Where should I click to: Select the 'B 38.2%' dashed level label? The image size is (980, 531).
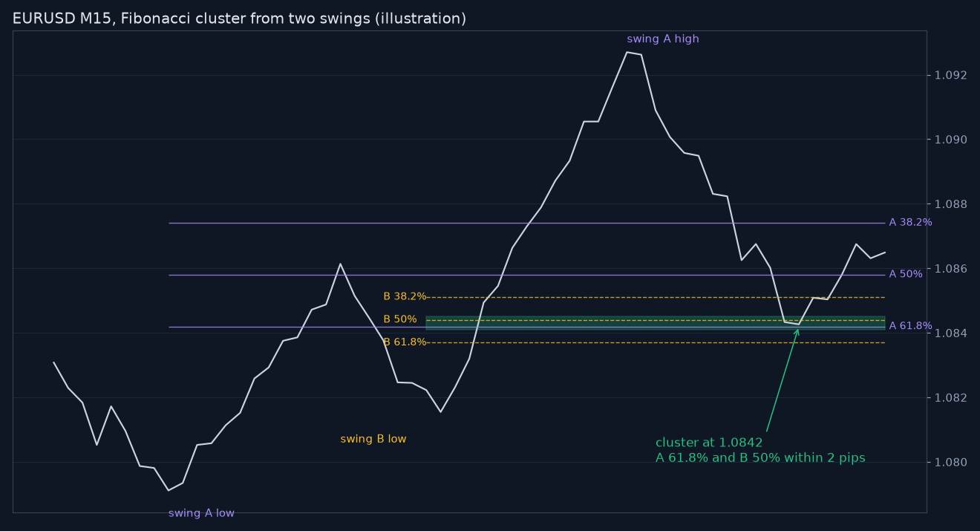coord(405,296)
